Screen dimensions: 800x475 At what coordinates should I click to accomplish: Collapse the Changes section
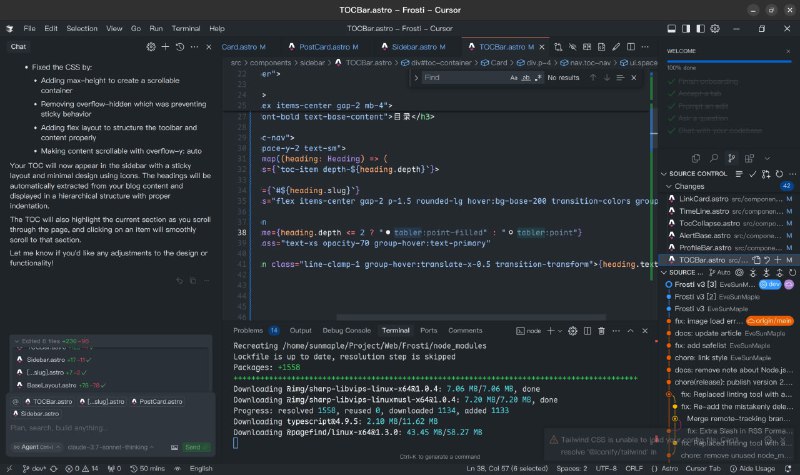click(x=670, y=186)
